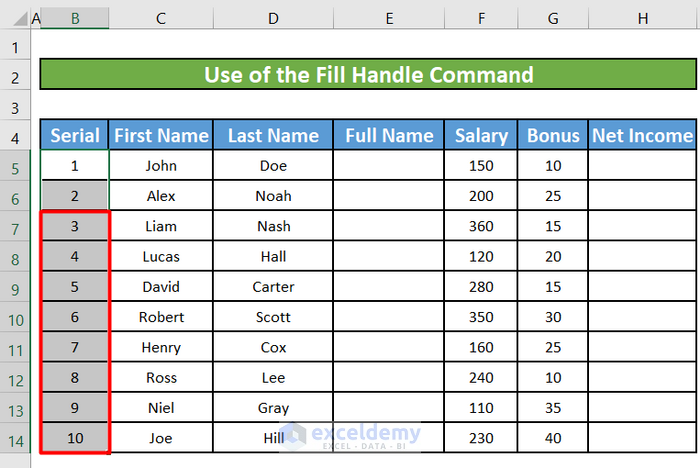Select row 4 header

tap(14, 136)
